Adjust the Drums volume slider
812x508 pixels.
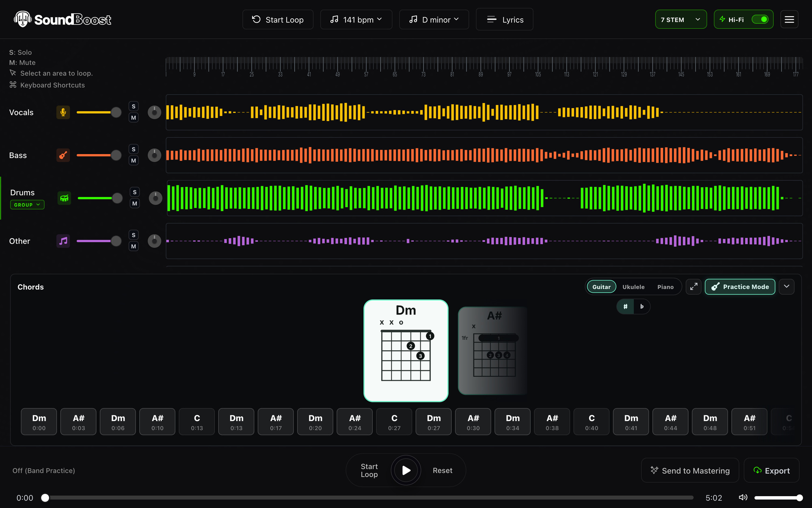100,198
